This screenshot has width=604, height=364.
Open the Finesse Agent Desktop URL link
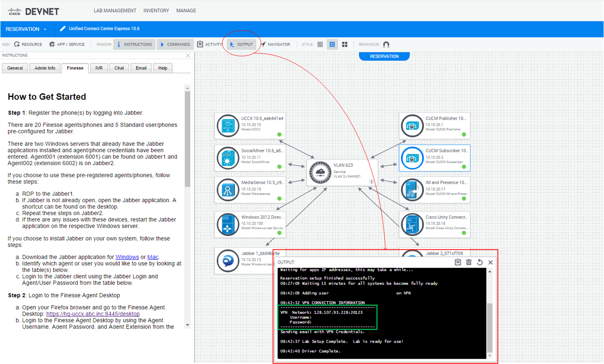pos(93,314)
